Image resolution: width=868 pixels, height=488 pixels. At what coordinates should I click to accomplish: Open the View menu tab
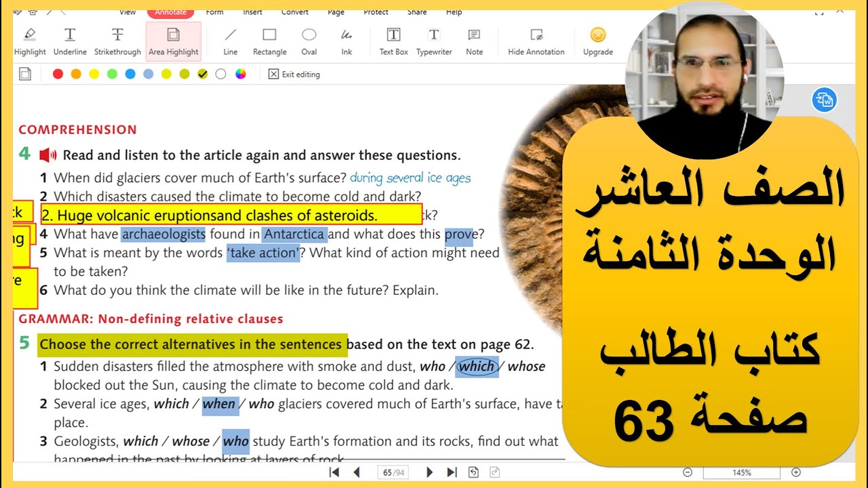pyautogui.click(x=127, y=12)
